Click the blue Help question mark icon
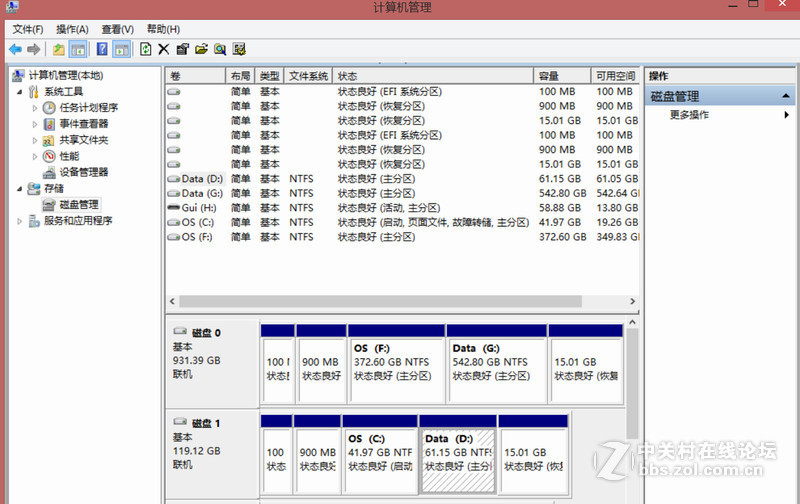 (102, 49)
